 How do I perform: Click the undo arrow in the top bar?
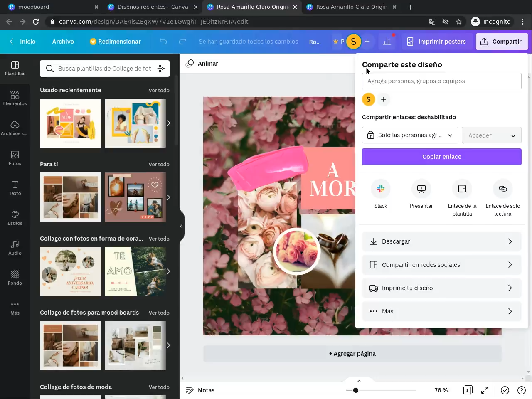pos(163,42)
